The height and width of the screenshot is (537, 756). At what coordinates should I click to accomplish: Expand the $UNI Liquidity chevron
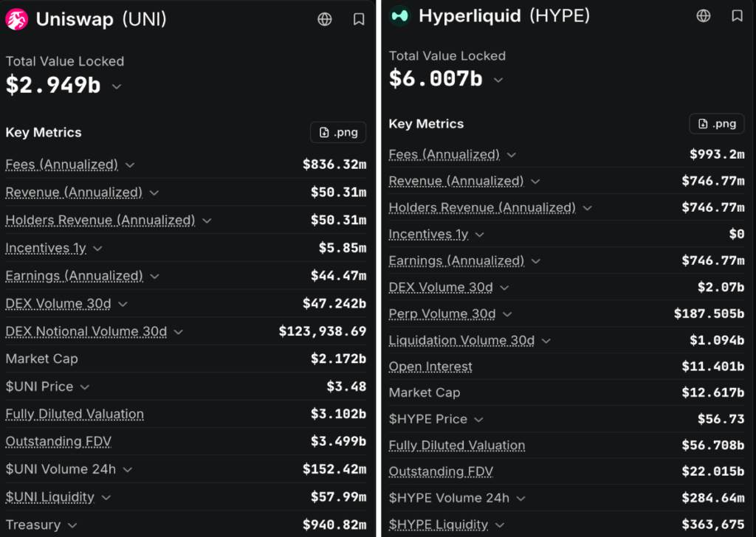[106, 497]
